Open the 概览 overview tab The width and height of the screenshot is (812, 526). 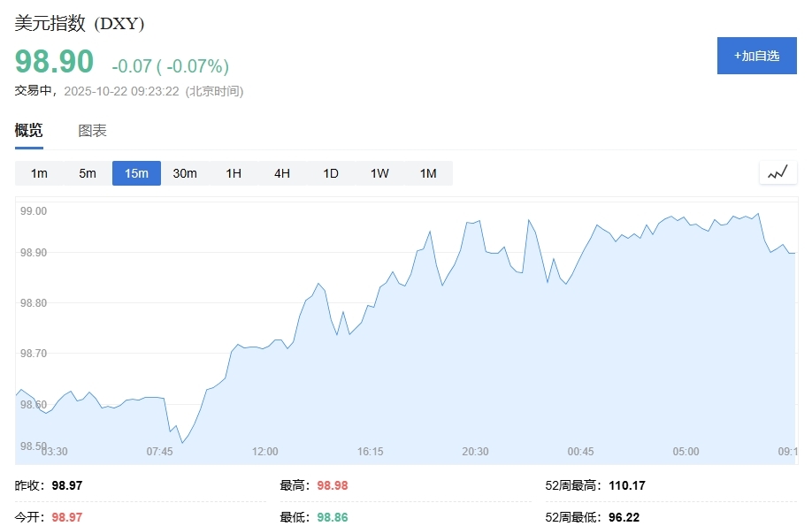click(27, 130)
